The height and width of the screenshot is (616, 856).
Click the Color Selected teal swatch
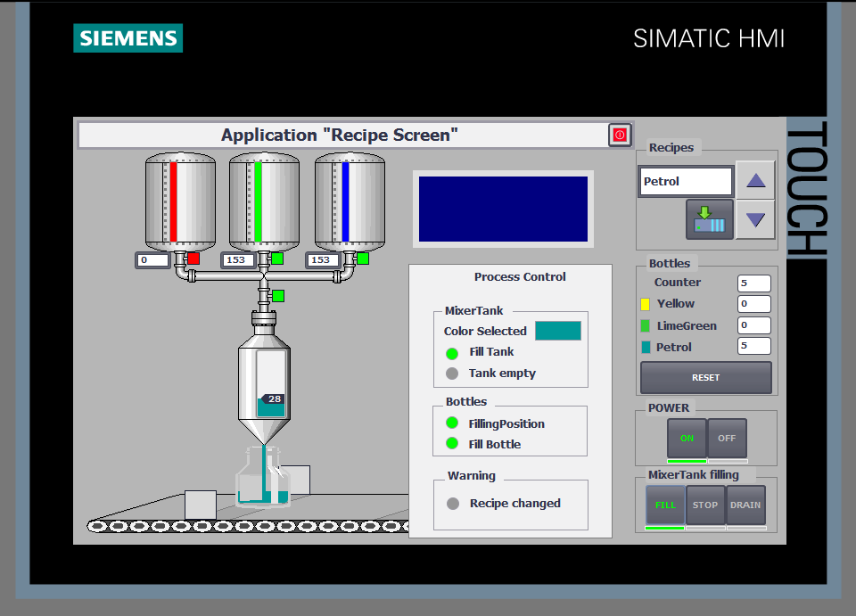pos(557,331)
